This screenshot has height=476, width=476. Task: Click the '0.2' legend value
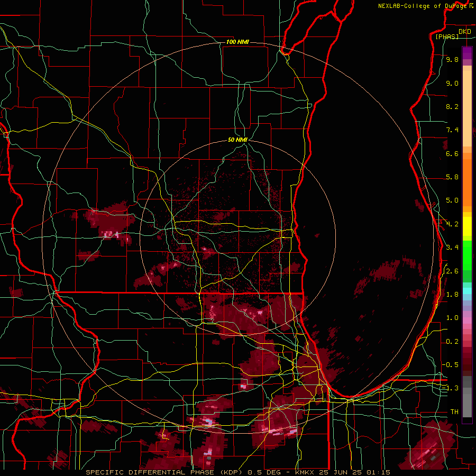[452, 342]
